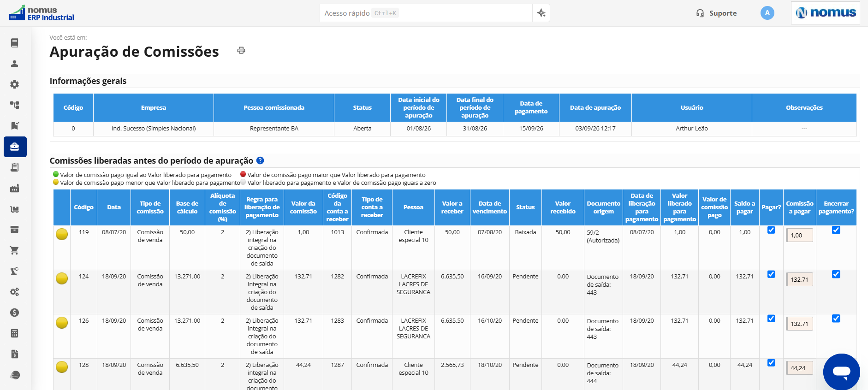Open the help icon next to Comissões liberadas

click(x=260, y=160)
